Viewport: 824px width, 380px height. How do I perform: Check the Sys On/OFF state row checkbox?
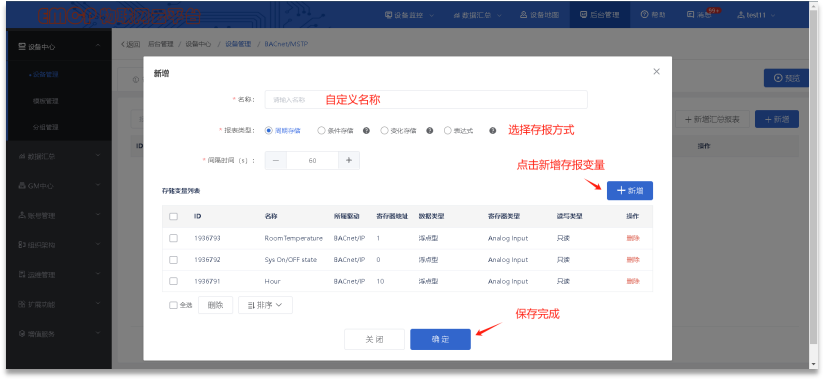(173, 260)
